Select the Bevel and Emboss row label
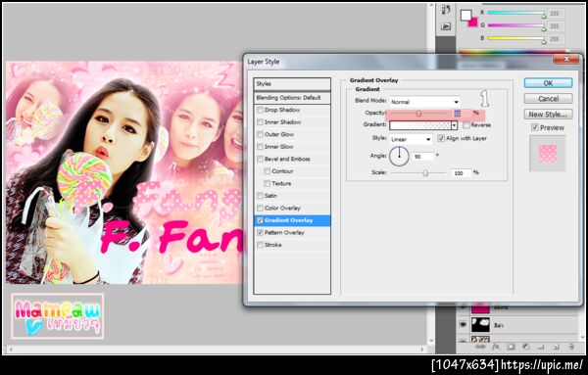This screenshot has height=375, width=588. click(x=287, y=159)
